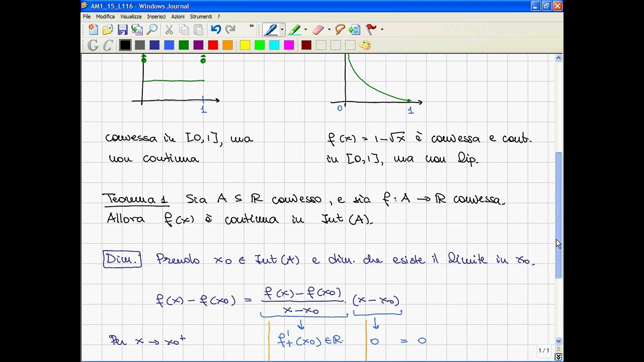Click the scroll up arrow of vertical scrollbar

tap(558, 58)
